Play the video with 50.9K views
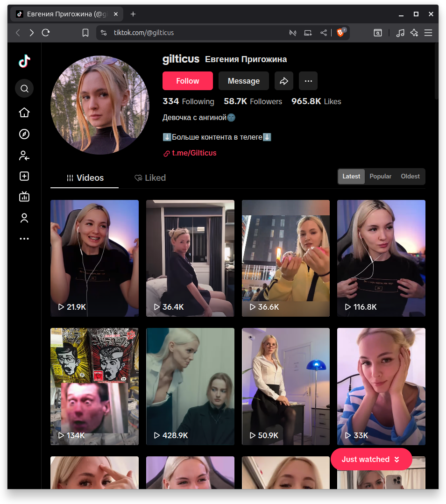Image resolution: width=446 pixels, height=504 pixels. pos(286,386)
